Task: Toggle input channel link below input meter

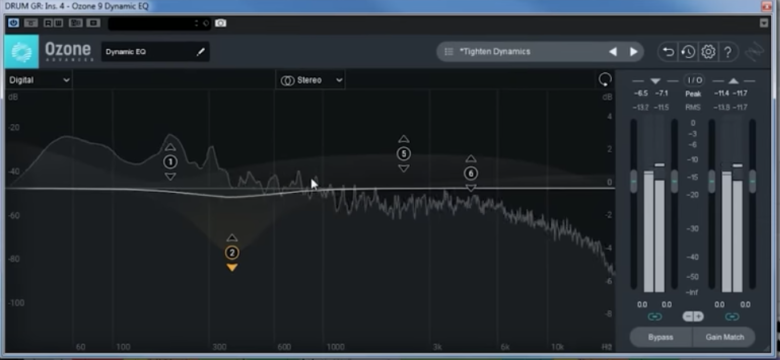Action: pyautogui.click(x=654, y=317)
